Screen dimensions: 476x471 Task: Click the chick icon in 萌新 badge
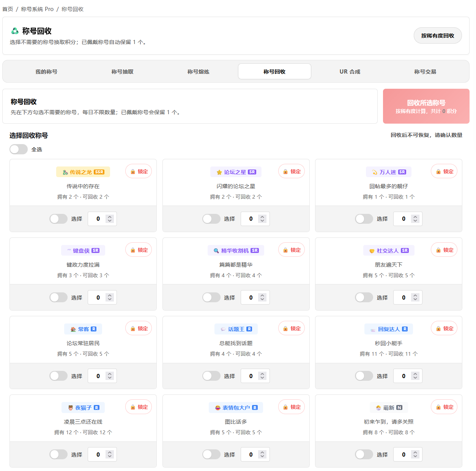coord(378,408)
